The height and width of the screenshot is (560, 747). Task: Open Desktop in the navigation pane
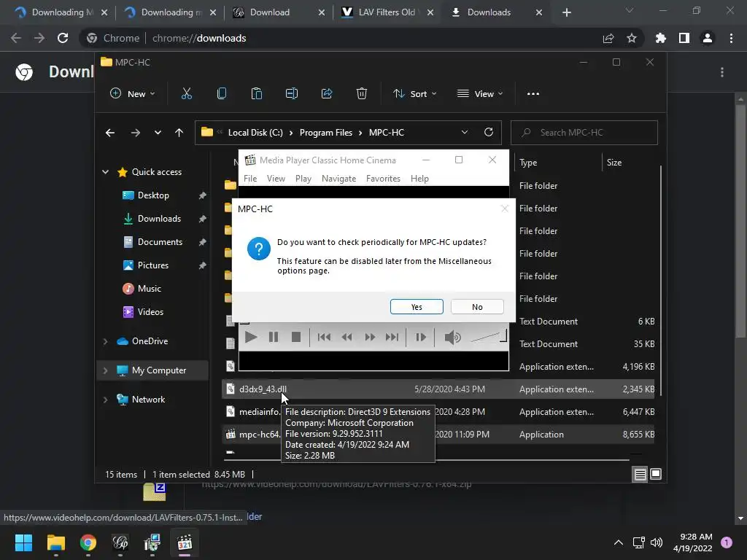pyautogui.click(x=153, y=195)
